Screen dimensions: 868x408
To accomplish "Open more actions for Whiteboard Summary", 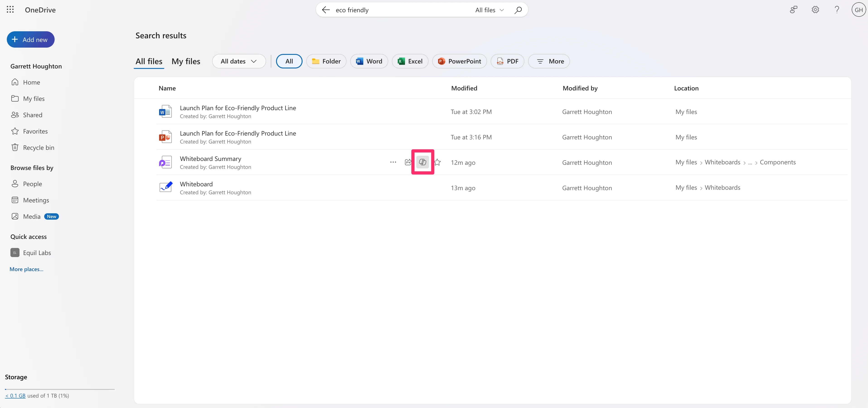I will [393, 162].
